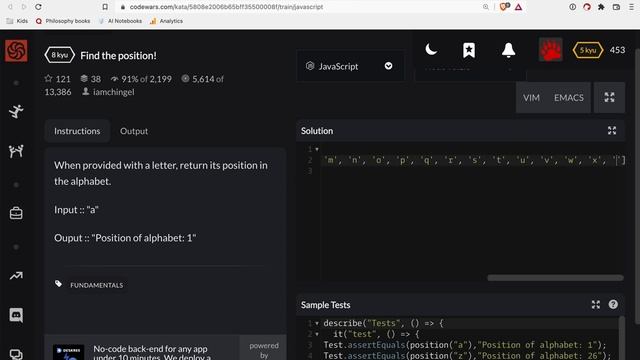Open the red paw profile avatar
The height and width of the screenshot is (360, 640).
coord(550,50)
